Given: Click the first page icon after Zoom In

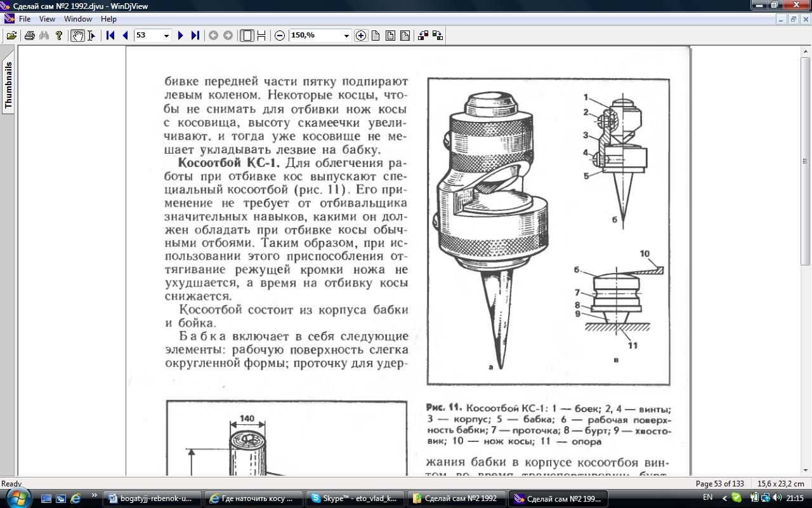Looking at the screenshot, I should [x=376, y=36].
